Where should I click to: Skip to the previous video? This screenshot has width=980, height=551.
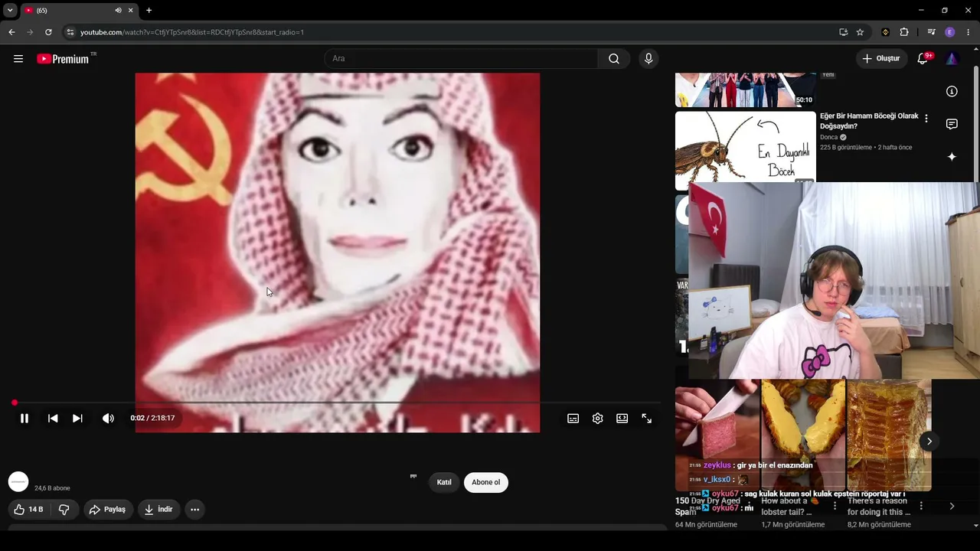(x=53, y=419)
